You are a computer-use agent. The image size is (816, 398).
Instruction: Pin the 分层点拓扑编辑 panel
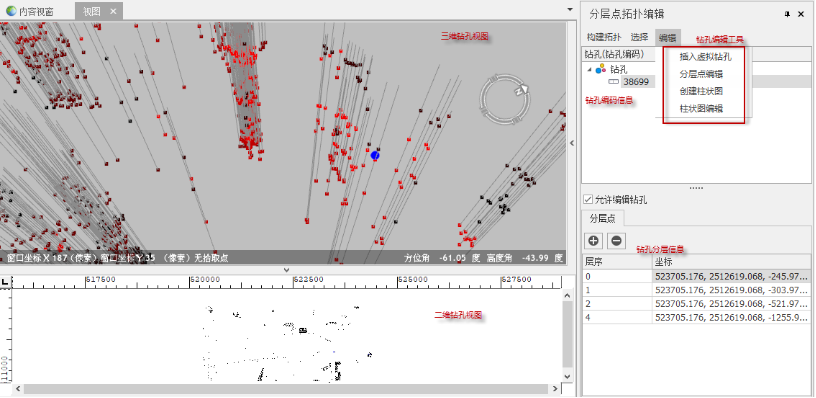(787, 15)
